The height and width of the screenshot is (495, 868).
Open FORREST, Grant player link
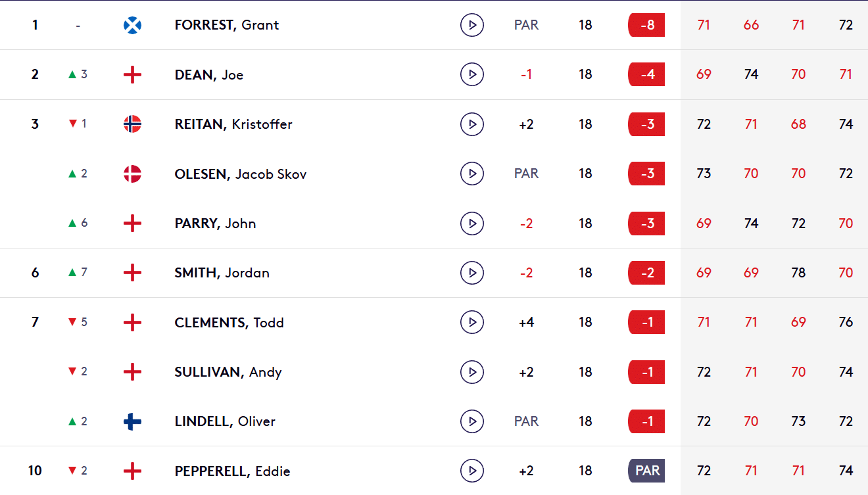pyautogui.click(x=227, y=25)
